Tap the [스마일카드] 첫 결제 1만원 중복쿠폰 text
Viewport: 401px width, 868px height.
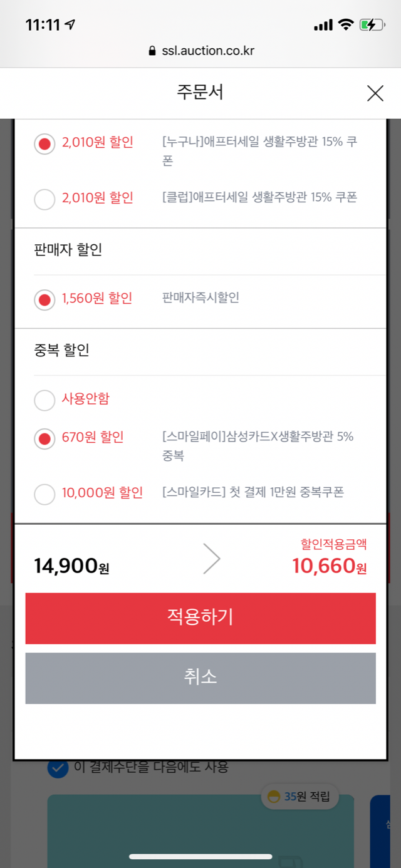tap(253, 492)
